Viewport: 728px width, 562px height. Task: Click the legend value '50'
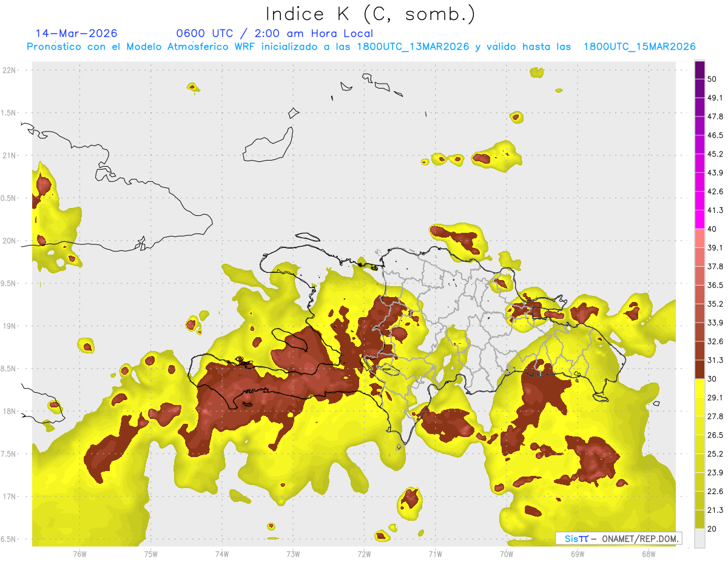(x=712, y=79)
